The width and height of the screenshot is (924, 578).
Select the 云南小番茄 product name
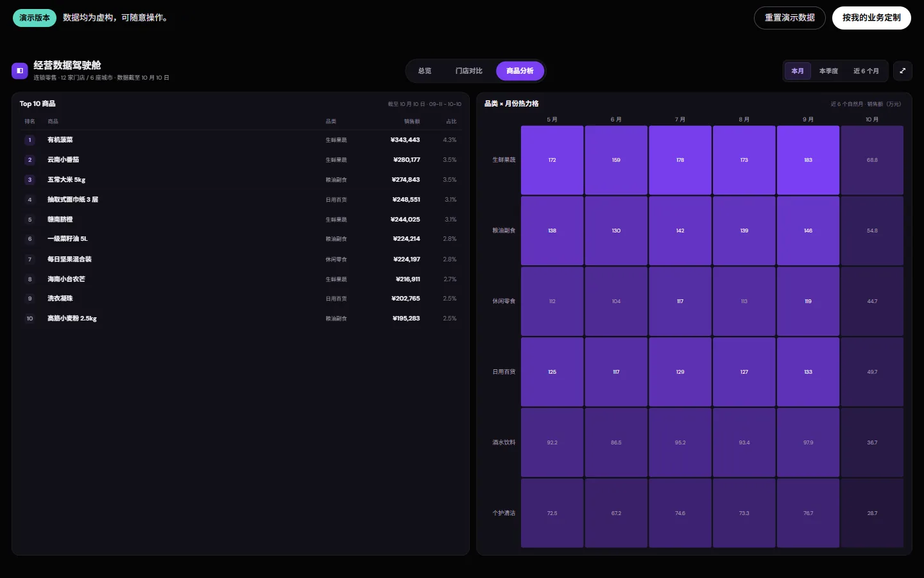[63, 160]
